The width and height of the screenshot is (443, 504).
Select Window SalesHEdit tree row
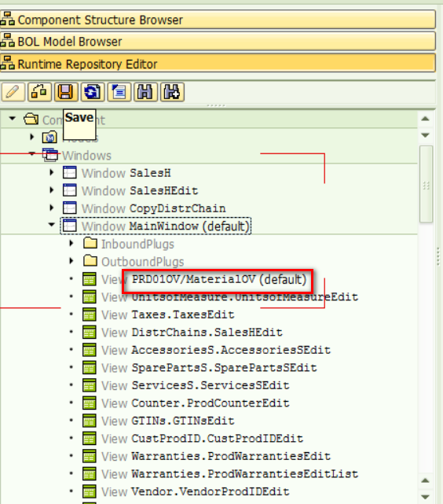[x=140, y=191]
